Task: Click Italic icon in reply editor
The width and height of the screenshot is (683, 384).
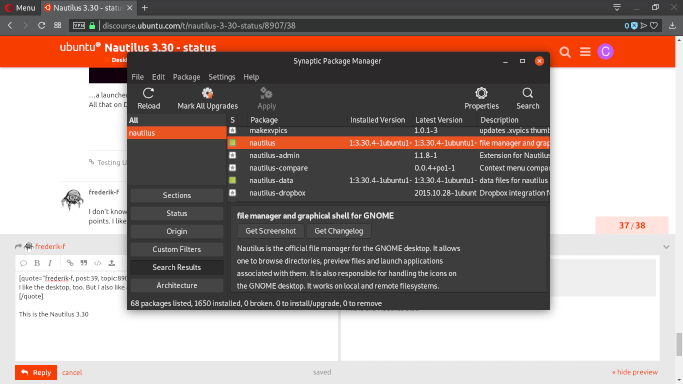Action: [50, 263]
